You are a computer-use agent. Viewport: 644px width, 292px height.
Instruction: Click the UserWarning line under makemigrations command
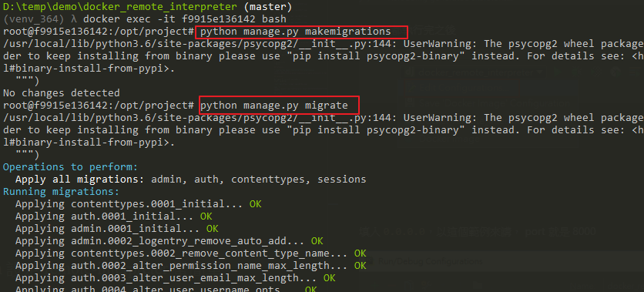tap(324, 44)
